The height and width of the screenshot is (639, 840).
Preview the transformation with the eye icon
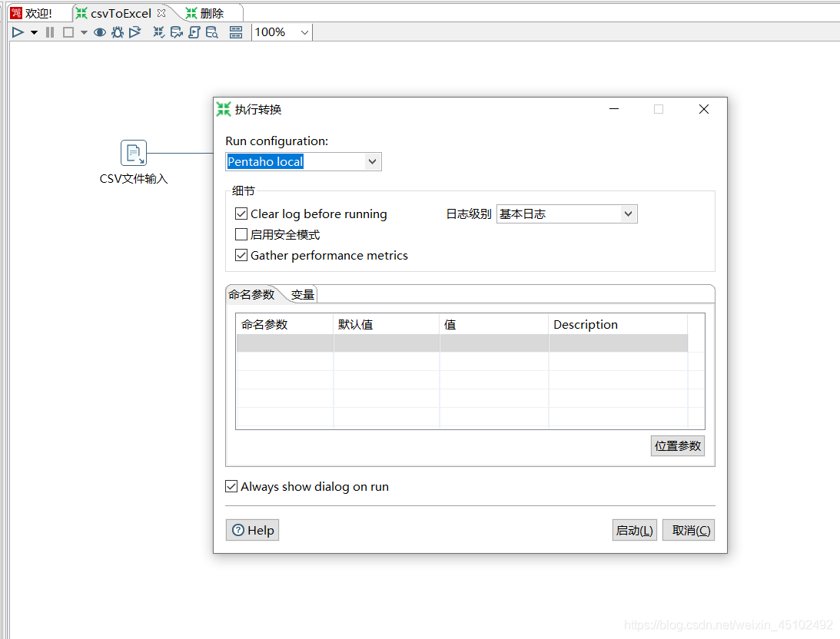(99, 32)
